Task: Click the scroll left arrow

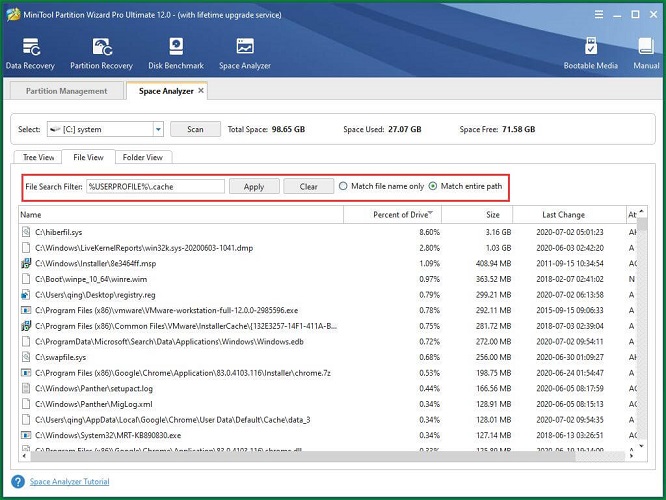Action: [24, 456]
